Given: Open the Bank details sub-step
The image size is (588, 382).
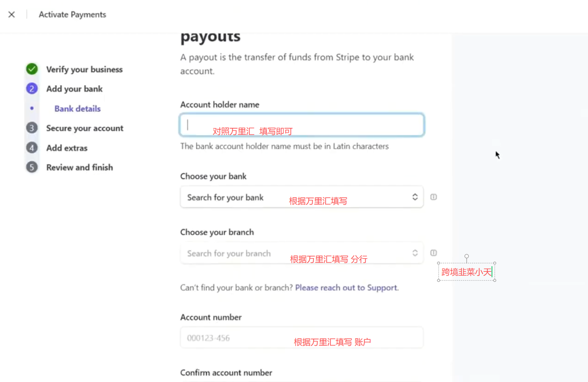Looking at the screenshot, I should [77, 108].
